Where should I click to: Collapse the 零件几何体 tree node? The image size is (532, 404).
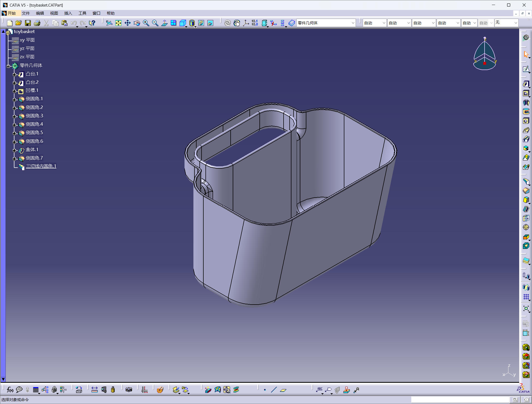coord(8,66)
